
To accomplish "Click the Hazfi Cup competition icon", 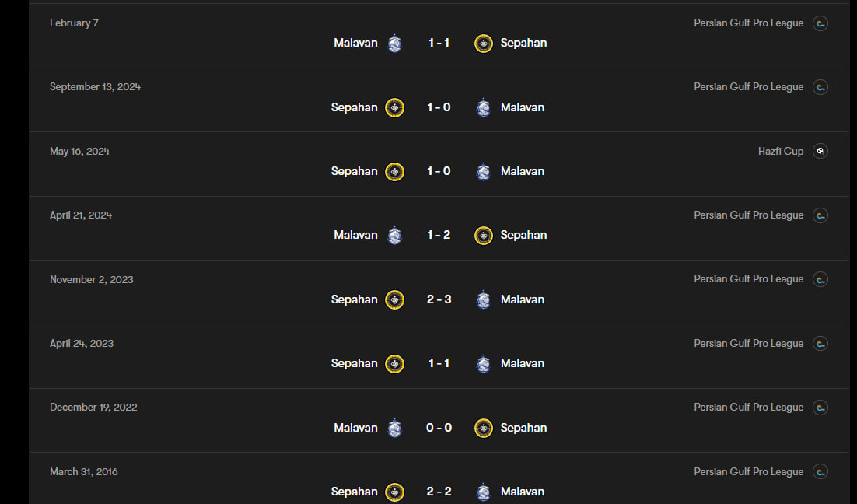I will click(x=820, y=151).
